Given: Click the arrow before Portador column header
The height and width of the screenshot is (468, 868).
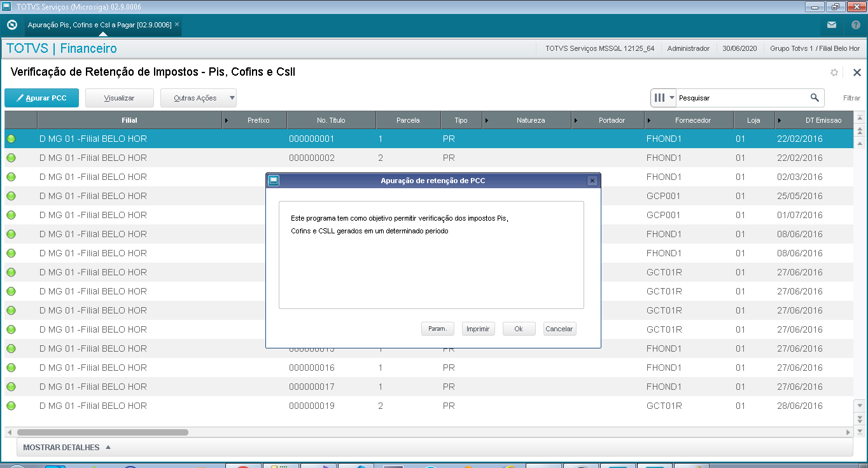Looking at the screenshot, I should (x=576, y=120).
